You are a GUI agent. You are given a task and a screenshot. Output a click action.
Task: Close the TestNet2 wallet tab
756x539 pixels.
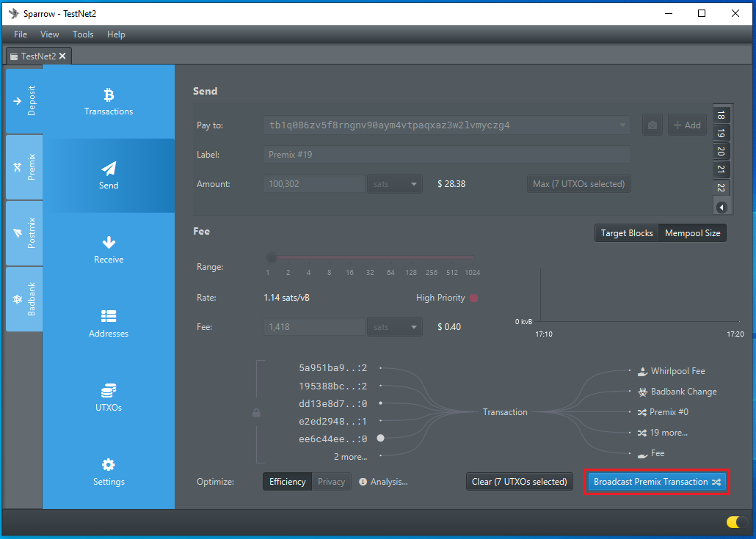coord(62,56)
